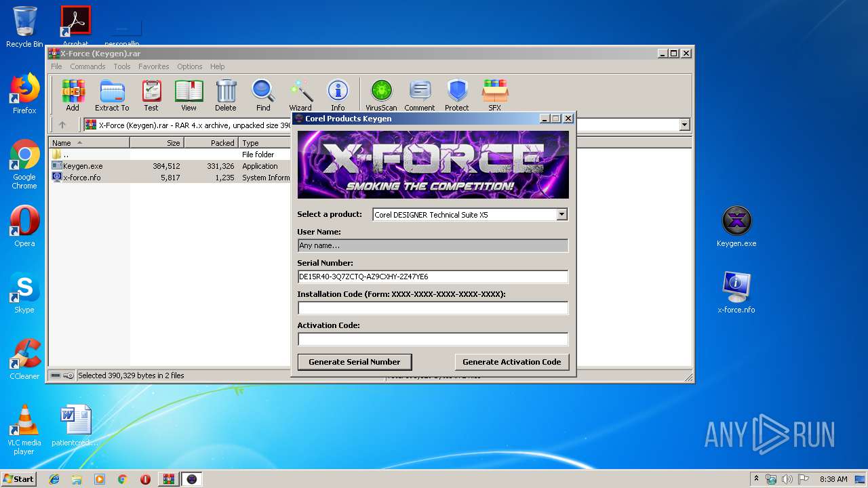Click the Add toolbar icon in WinRAR

[73, 95]
